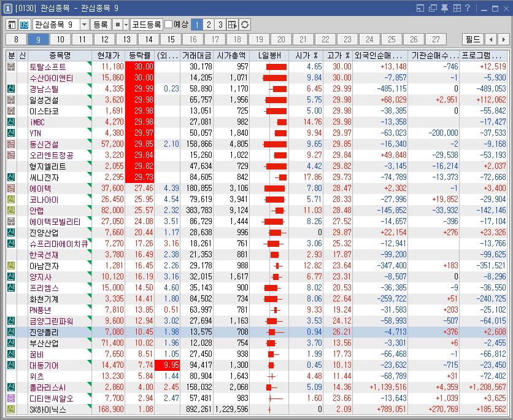
Task: Click the group list panel icon at toolbar left
Action: 12,25
